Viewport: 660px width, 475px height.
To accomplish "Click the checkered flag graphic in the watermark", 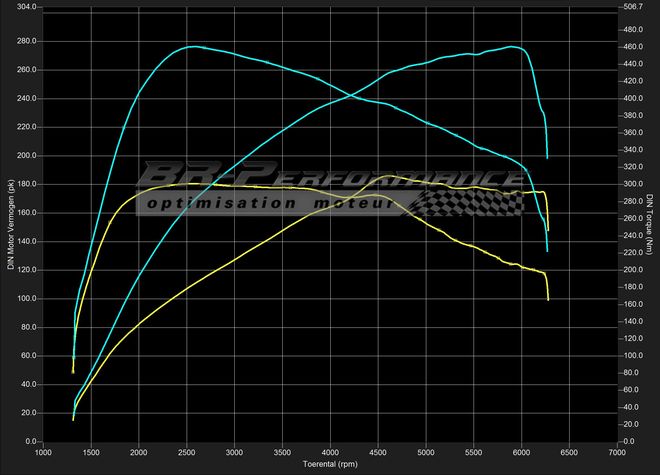I will [x=472, y=202].
